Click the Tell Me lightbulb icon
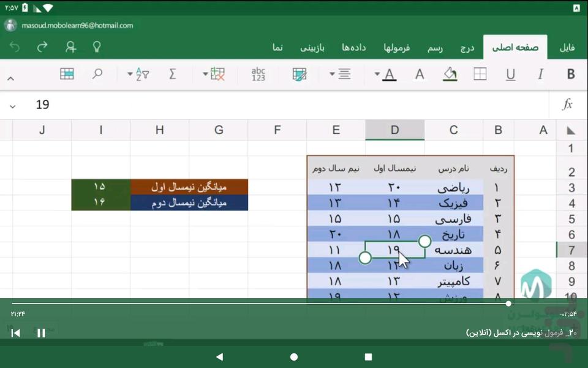The image size is (588, 368). pos(96,47)
